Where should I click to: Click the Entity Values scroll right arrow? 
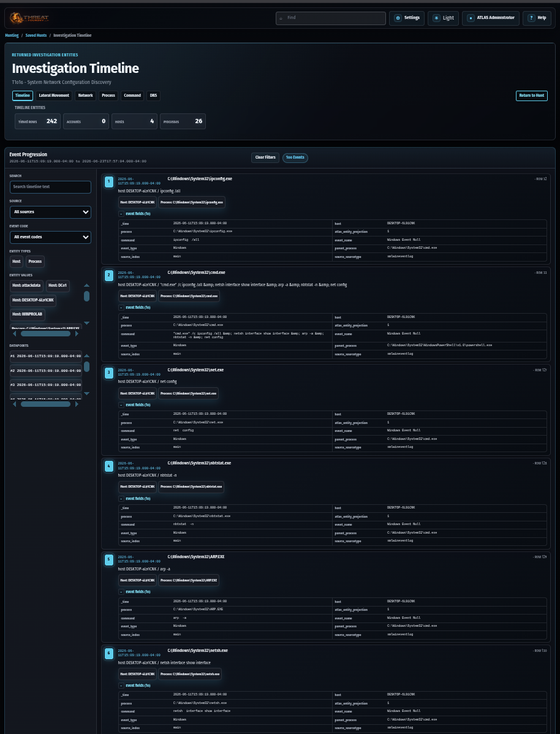tap(77, 334)
